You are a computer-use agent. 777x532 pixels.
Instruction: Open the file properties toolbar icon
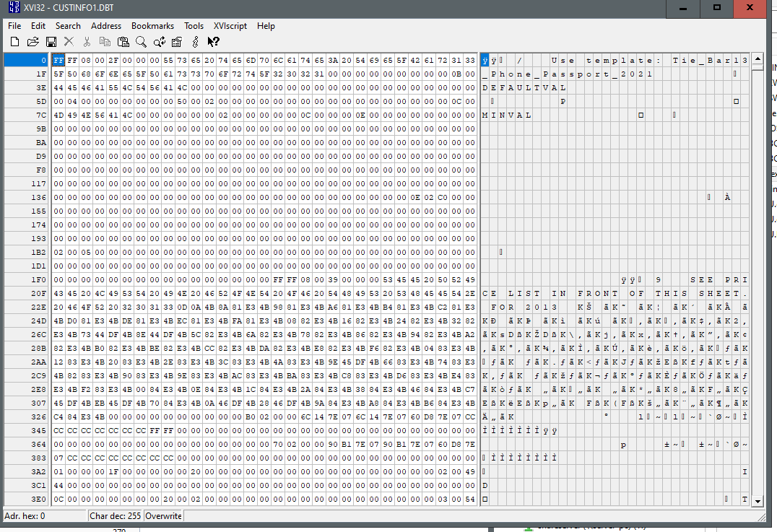(177, 43)
